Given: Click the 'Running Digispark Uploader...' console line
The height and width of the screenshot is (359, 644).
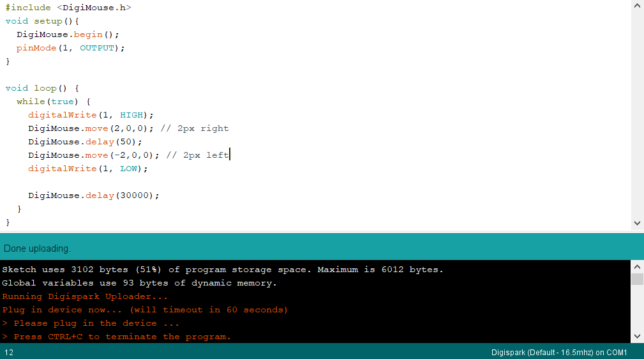Looking at the screenshot, I should [85, 296].
